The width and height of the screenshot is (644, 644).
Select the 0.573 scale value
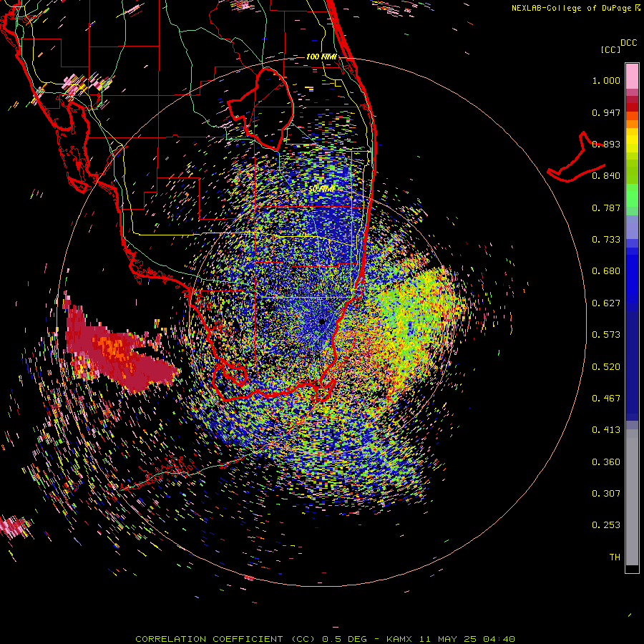(606, 335)
